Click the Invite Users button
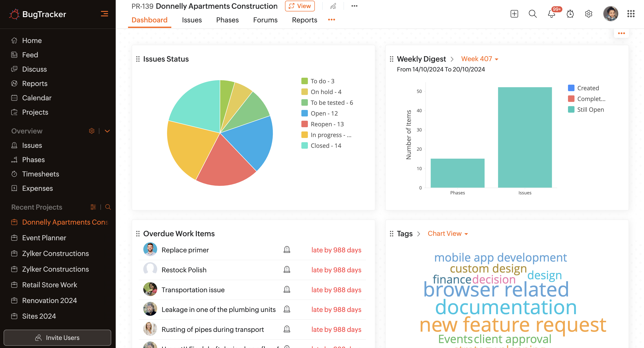Screen dimensions: 644x348 [x=57, y=337]
